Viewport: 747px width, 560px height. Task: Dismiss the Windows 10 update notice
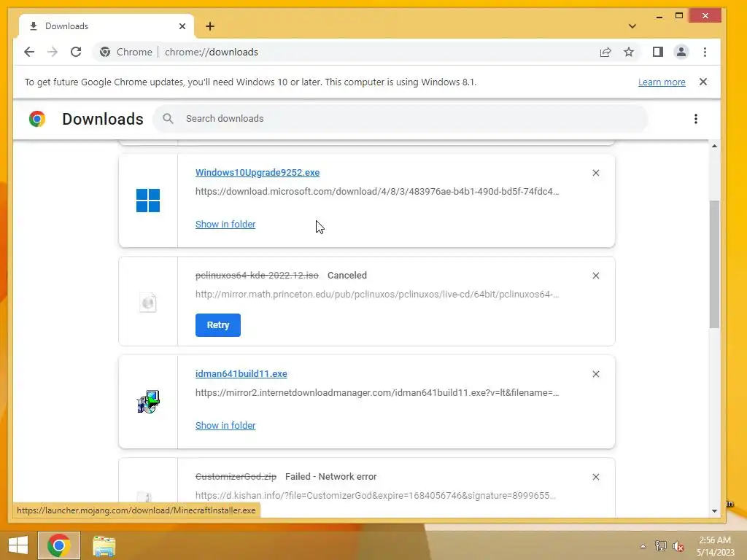pos(703,82)
